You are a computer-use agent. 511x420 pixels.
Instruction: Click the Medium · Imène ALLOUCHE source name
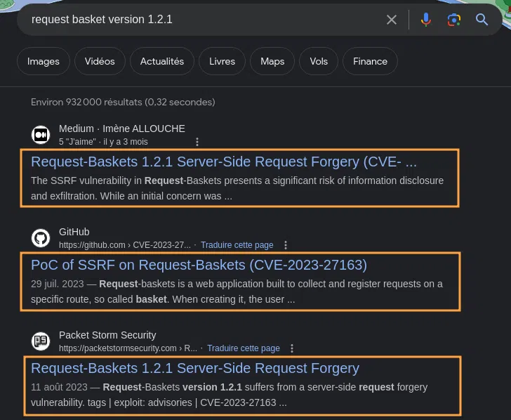[x=122, y=129]
